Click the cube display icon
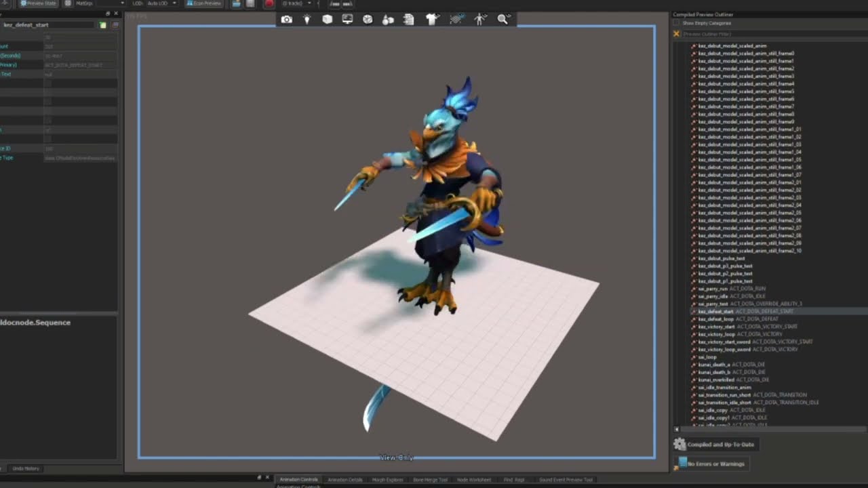868x488 pixels. pyautogui.click(x=327, y=20)
